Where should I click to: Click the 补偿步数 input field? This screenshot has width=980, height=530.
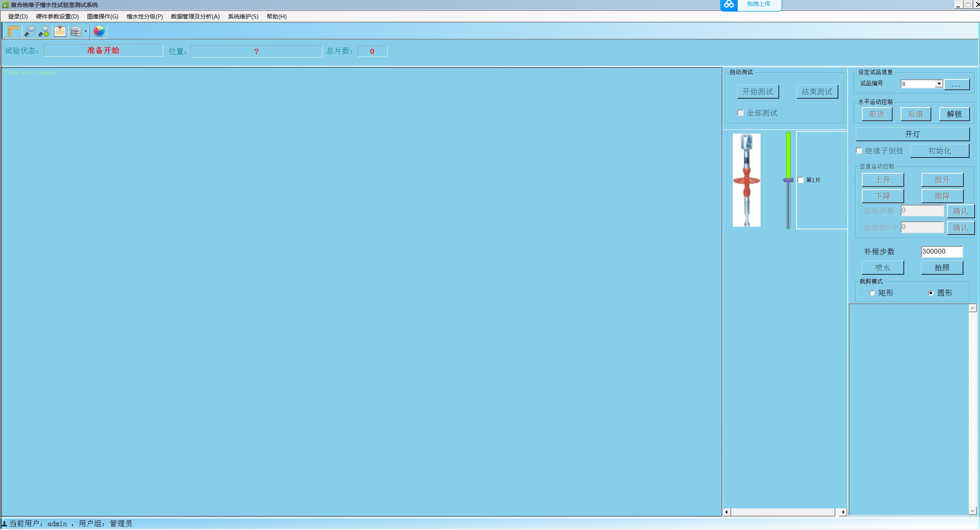(x=941, y=251)
